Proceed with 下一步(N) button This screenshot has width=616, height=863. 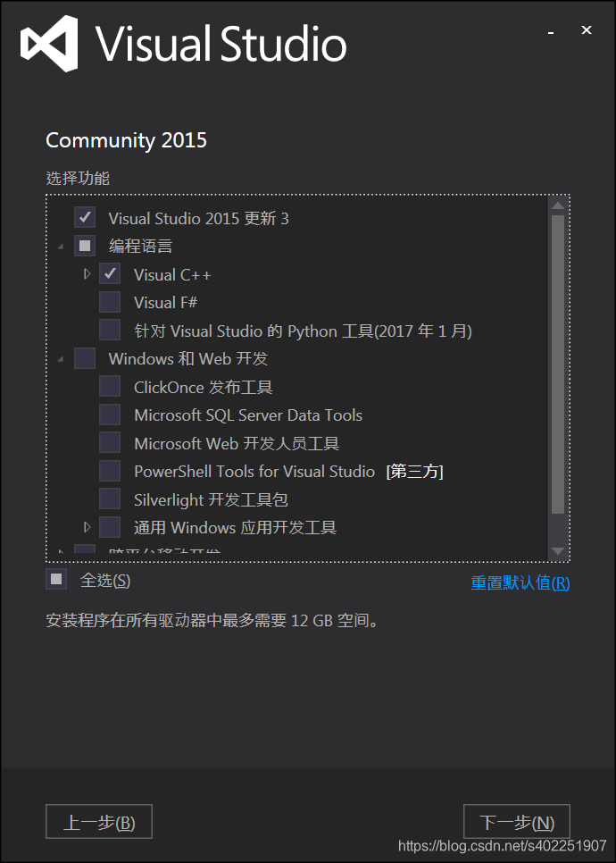517,822
